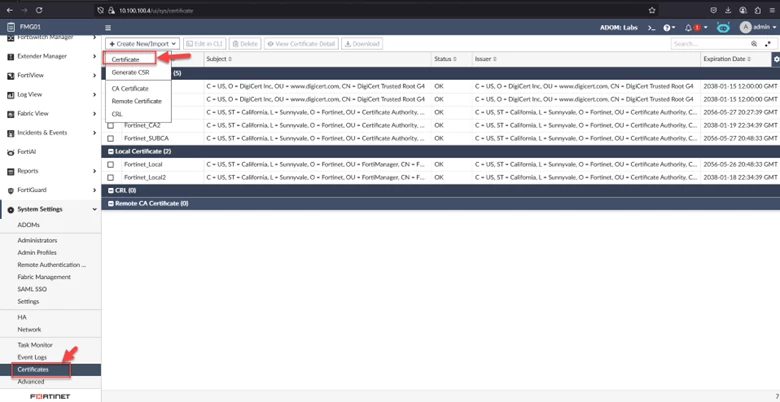Viewport: 780px width, 402px height.
Task: Open Certificates in System Settings sidebar
Action: point(33,370)
